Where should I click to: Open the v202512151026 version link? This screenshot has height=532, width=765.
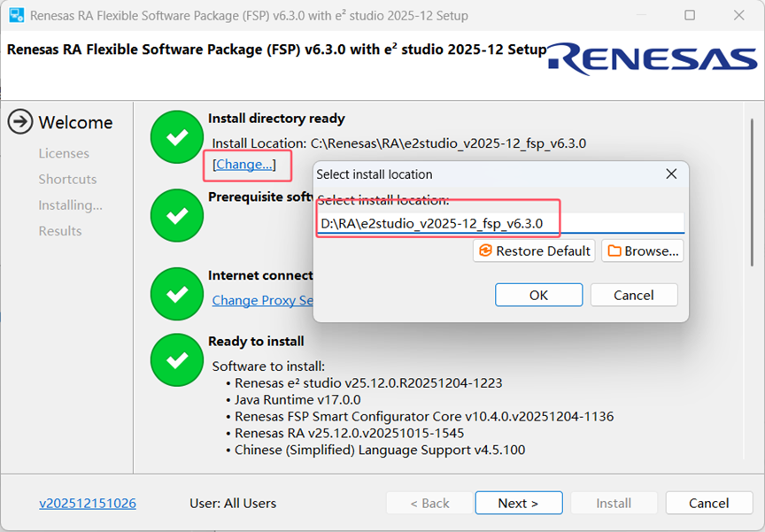pyautogui.click(x=88, y=503)
